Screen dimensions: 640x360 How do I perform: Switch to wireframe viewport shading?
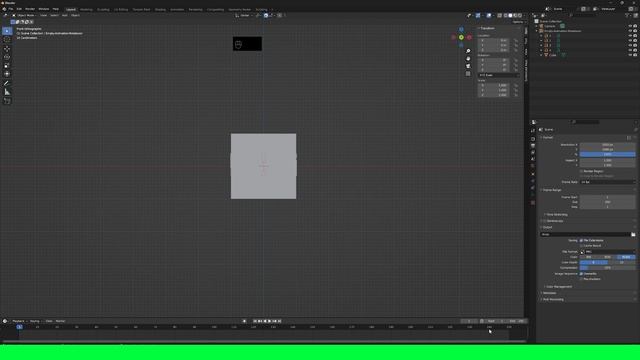[x=505, y=16]
